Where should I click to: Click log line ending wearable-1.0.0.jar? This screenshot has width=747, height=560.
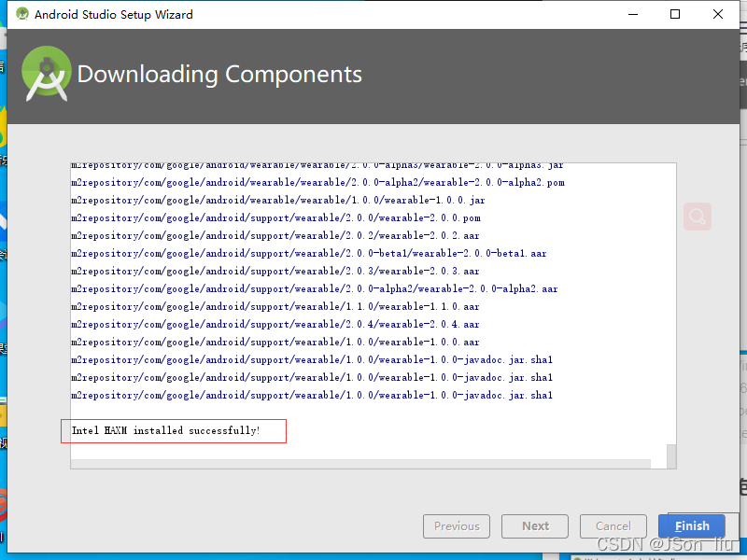pos(278,200)
